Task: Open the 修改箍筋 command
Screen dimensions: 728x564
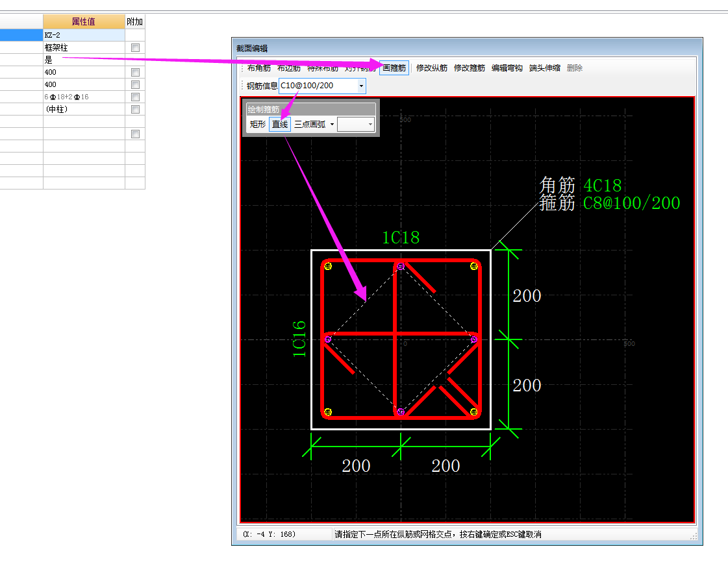Action: tap(470, 68)
